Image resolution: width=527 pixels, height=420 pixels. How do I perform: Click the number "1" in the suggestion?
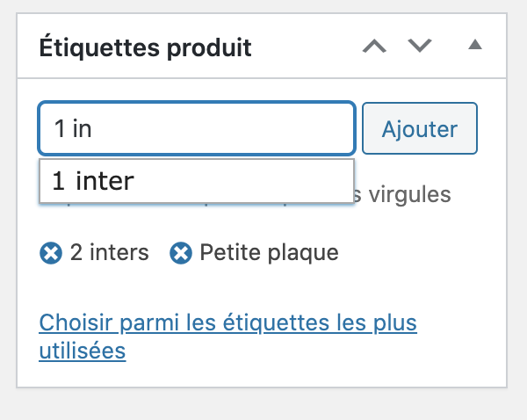pos(59,181)
